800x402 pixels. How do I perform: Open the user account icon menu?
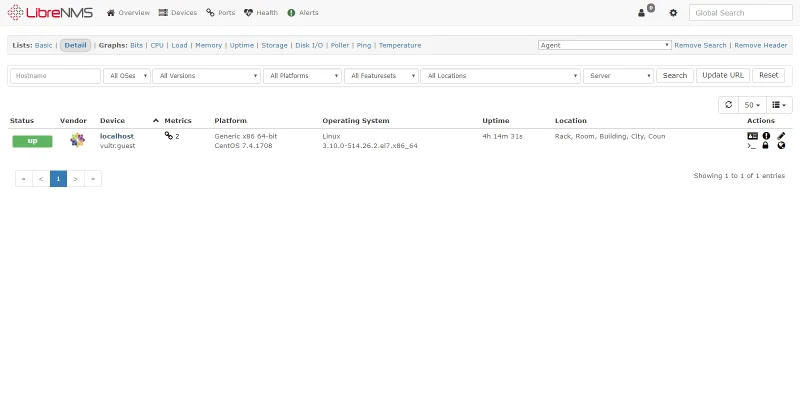tap(642, 13)
